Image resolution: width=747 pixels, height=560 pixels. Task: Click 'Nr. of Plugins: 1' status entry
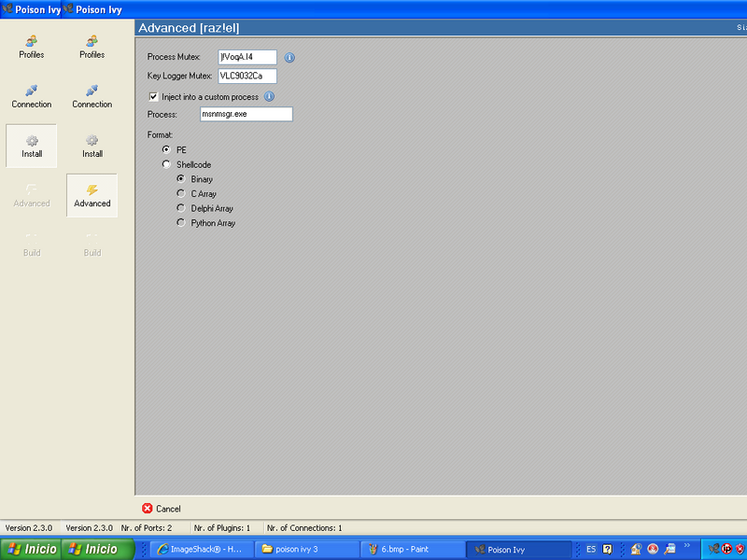[x=222, y=528]
